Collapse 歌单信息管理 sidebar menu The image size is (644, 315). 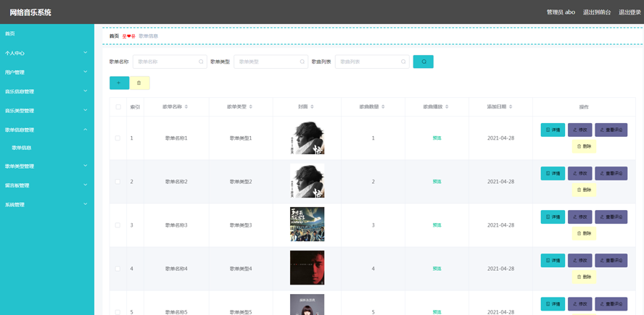[47, 130]
